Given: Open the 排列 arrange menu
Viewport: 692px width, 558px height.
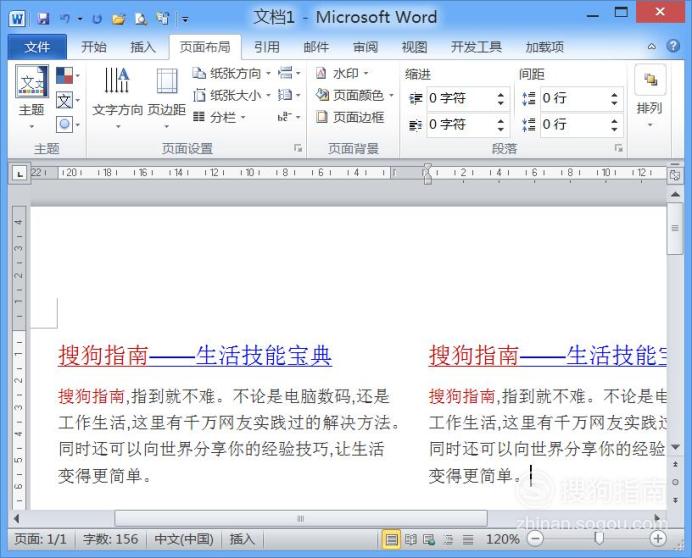Looking at the screenshot, I should click(x=650, y=97).
